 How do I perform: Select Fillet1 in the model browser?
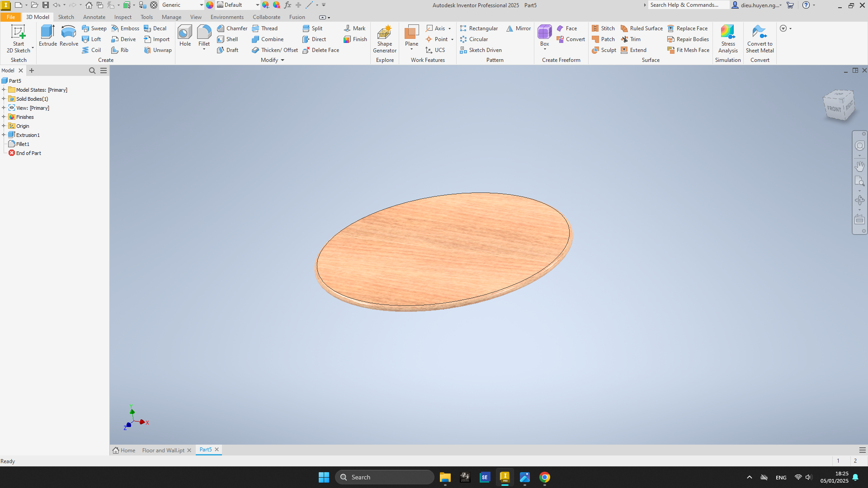pyautogui.click(x=23, y=144)
